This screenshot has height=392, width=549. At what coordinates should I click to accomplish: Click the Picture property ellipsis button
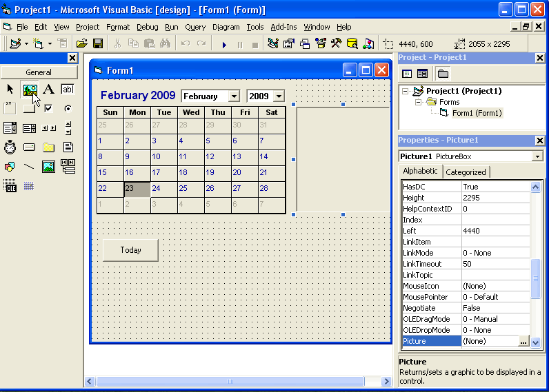(523, 341)
